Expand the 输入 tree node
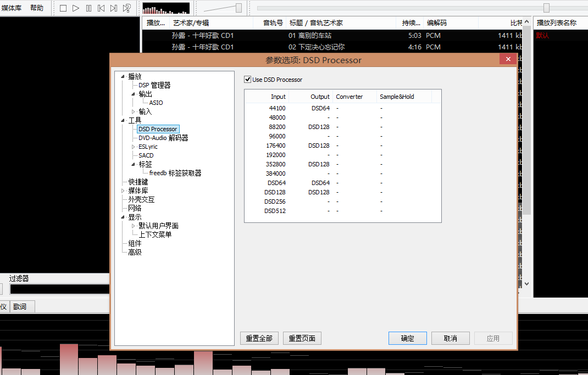The width and height of the screenshot is (588, 375). click(133, 111)
